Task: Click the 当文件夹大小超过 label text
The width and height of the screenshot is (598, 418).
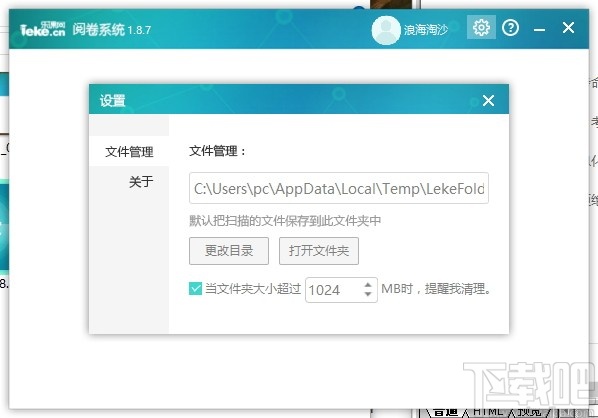Action: [253, 289]
